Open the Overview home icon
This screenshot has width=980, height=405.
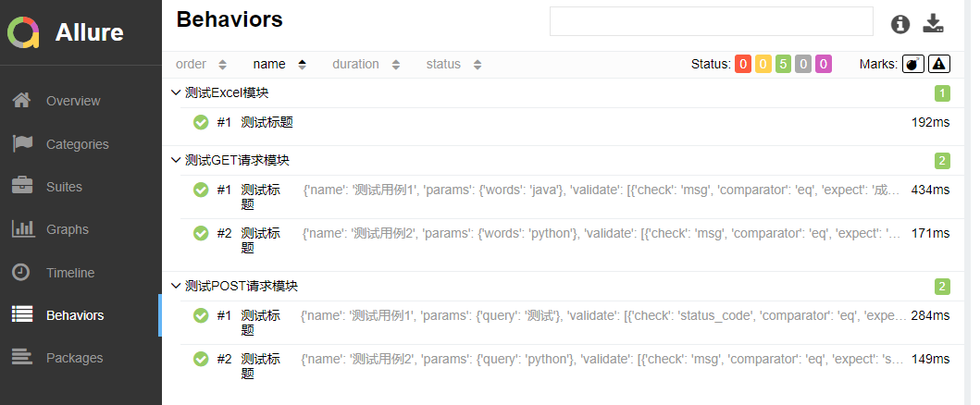(x=22, y=100)
